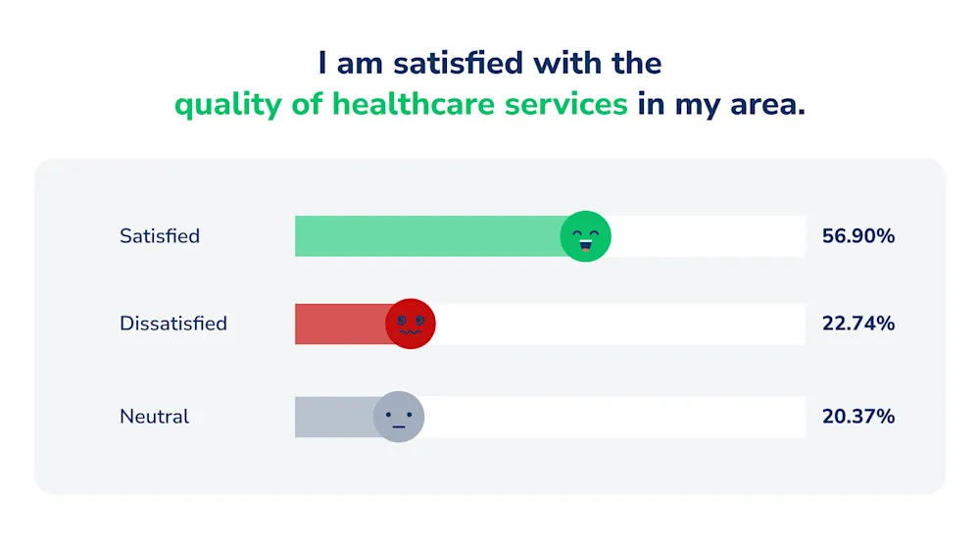The width and height of the screenshot is (980, 552).
Task: Click the 20.37% value
Action: (x=858, y=417)
